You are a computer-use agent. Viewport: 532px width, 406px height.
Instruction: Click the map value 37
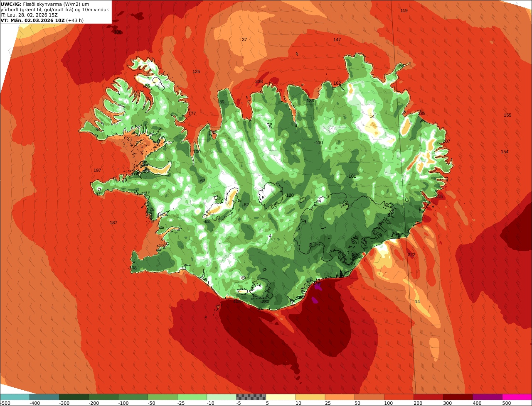(x=244, y=39)
